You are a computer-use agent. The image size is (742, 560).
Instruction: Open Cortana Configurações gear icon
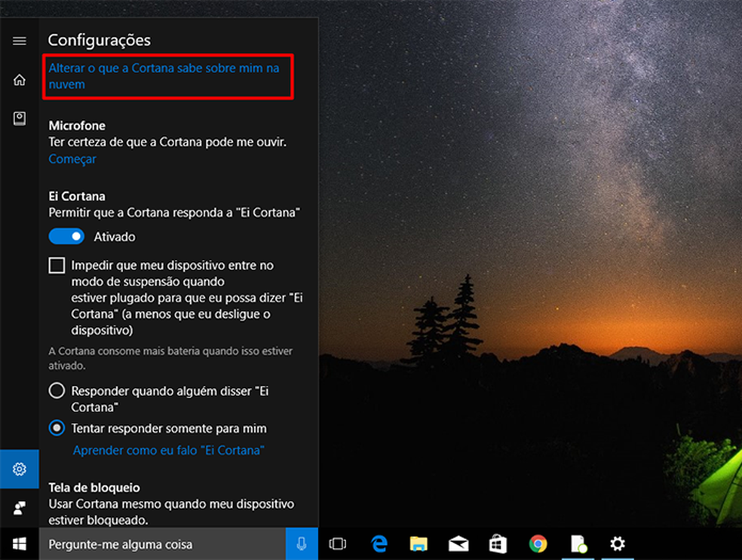coord(19,468)
